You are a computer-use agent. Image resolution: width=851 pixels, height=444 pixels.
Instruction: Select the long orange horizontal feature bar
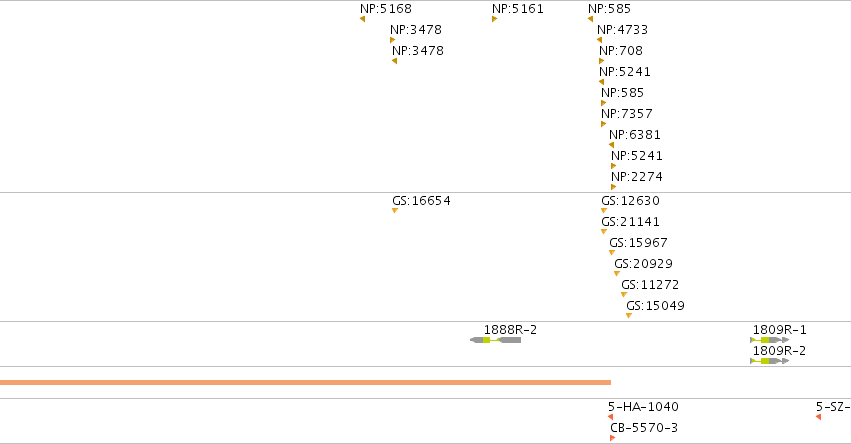point(306,383)
